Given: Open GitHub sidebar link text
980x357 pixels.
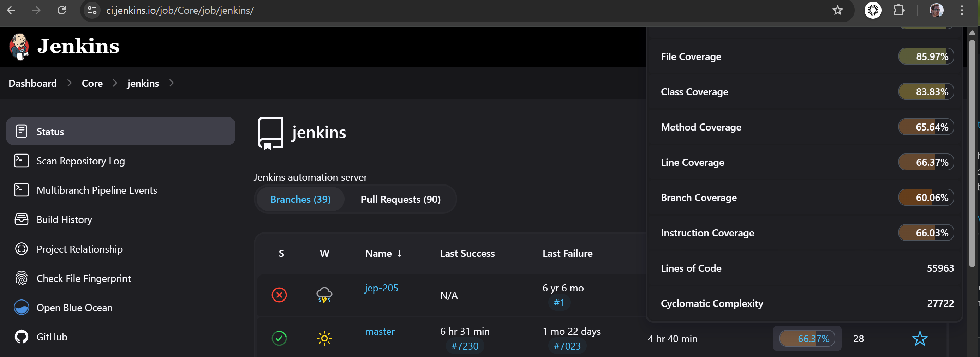Looking at the screenshot, I should coord(52,337).
